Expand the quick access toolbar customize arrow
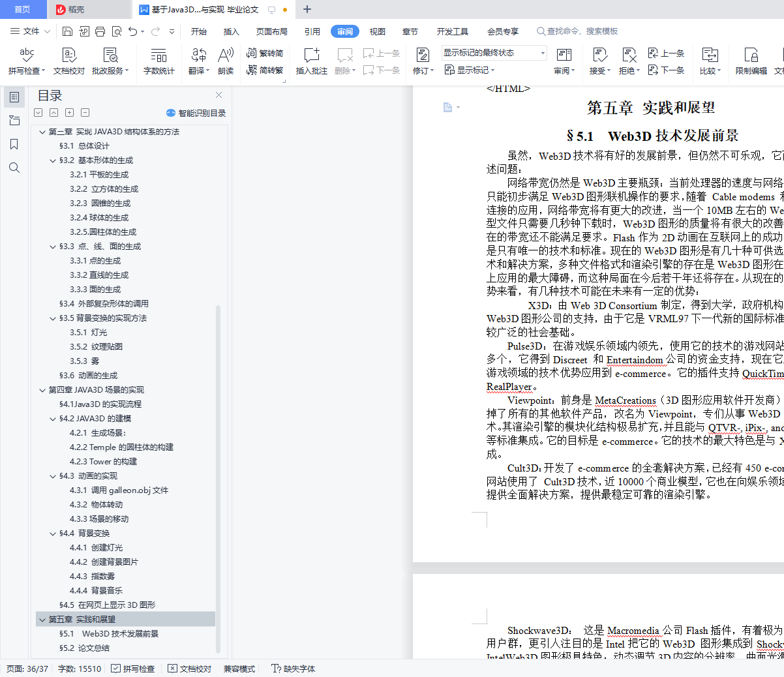 pos(172,31)
